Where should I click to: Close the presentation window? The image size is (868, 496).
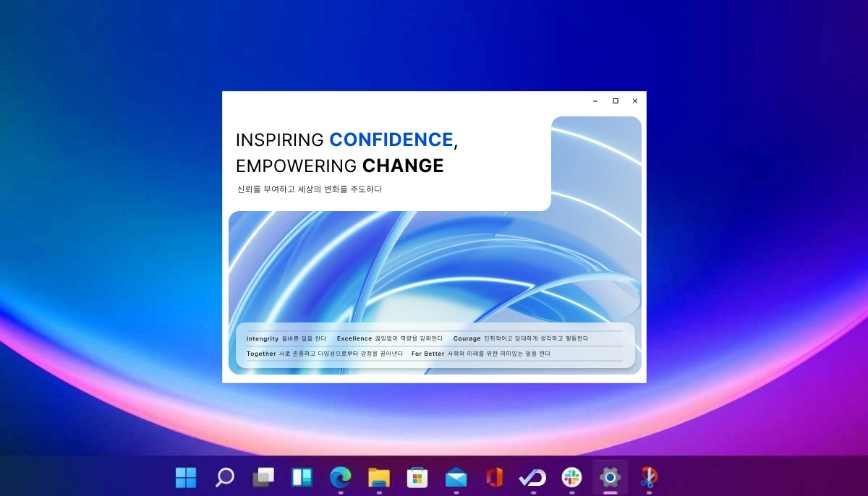point(635,101)
